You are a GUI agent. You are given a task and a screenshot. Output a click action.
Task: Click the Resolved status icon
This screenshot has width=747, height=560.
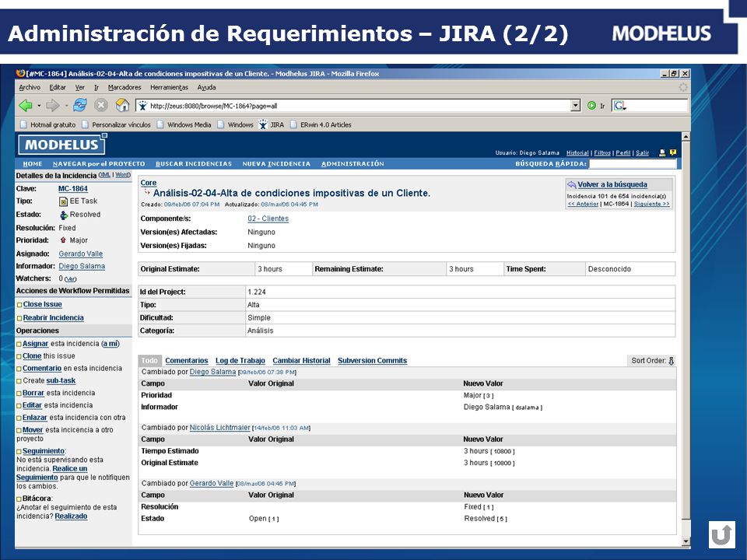point(64,215)
